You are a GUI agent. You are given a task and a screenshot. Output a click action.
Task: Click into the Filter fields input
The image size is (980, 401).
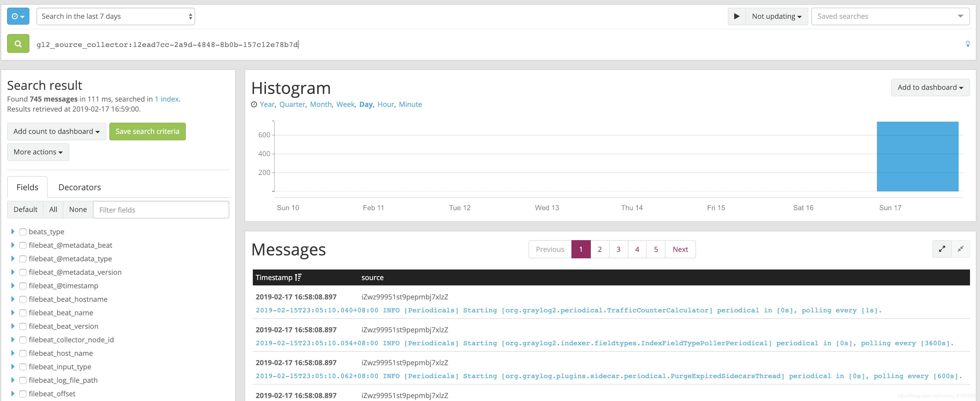point(160,210)
